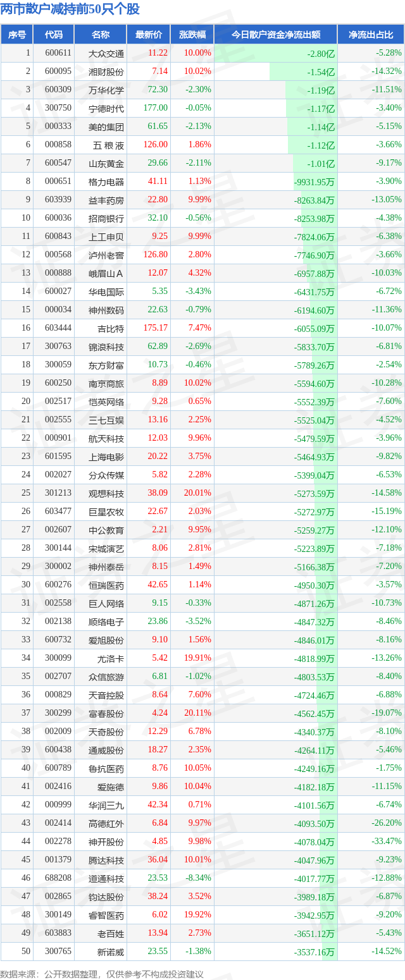Click 尤洛卡 change 19.91%
405x980 pixels.
(x=196, y=658)
